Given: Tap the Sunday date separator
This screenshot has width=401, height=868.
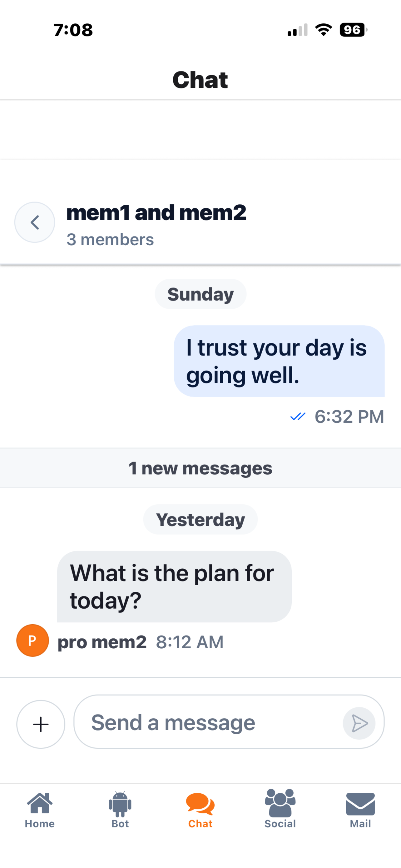Looking at the screenshot, I should (x=201, y=294).
